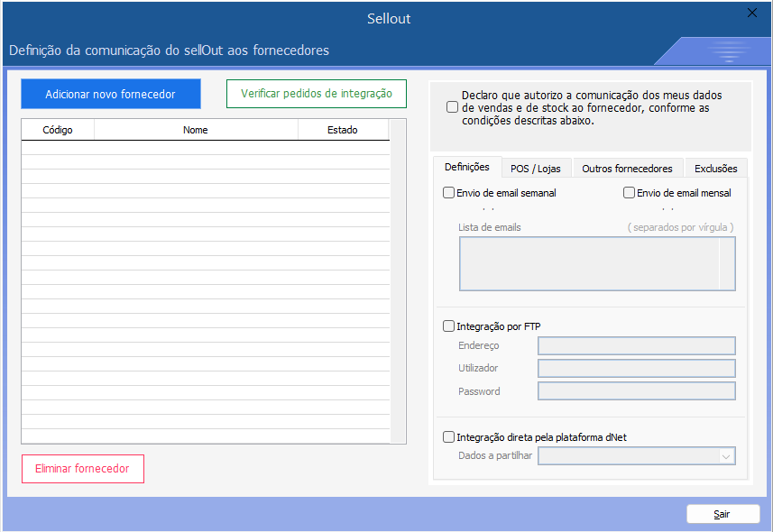
Task: Open the Dados a partilhar dropdown
Action: [x=636, y=456]
